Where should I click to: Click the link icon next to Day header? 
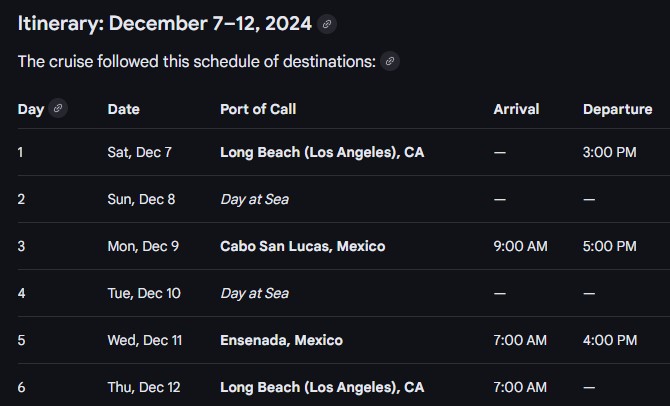[58, 109]
